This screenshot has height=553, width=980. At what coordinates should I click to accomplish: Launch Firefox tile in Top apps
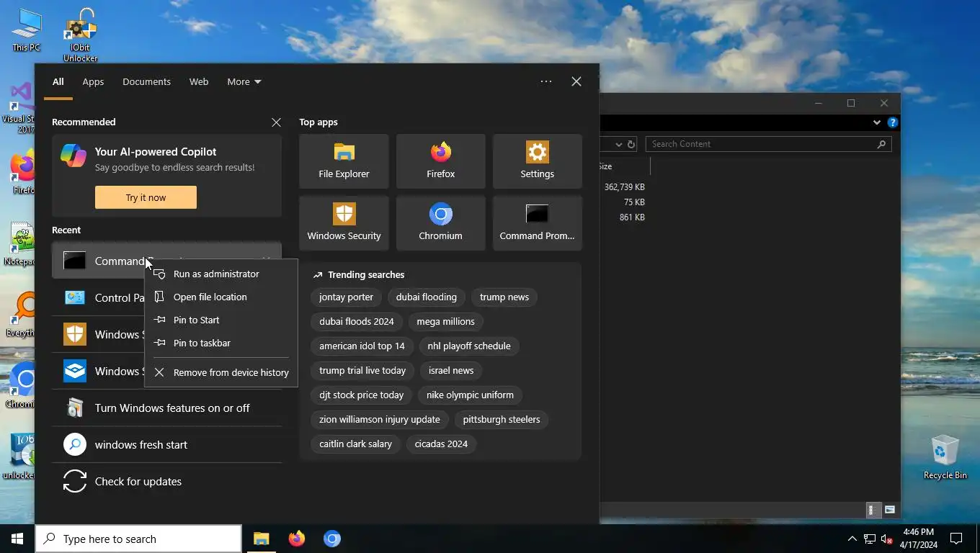point(440,161)
